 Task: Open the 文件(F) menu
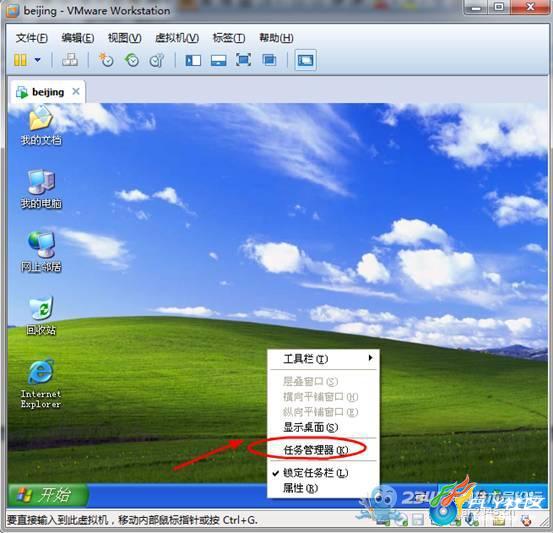coord(31,37)
